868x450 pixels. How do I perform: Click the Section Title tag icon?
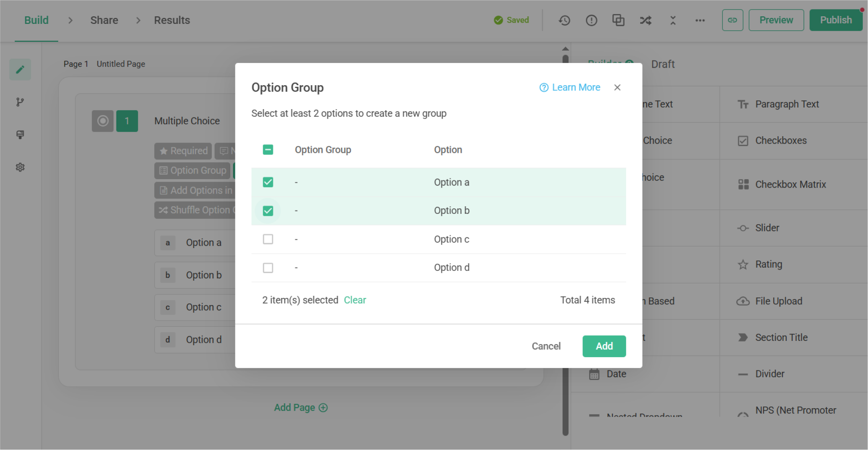click(x=743, y=338)
